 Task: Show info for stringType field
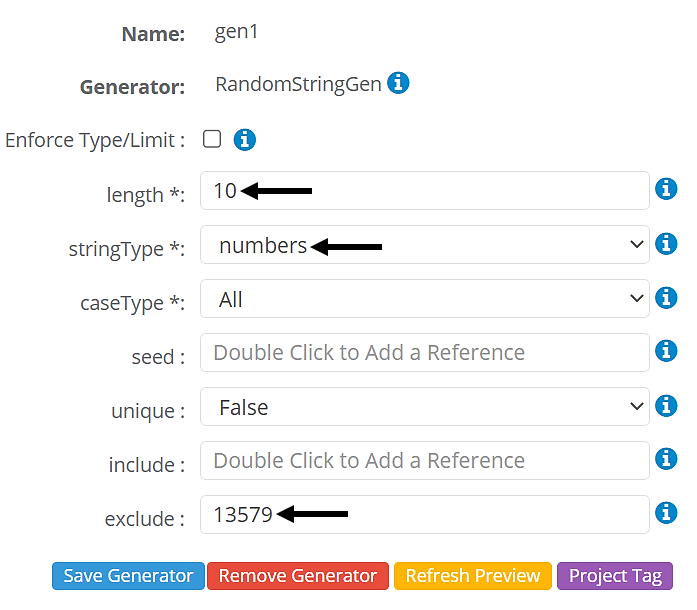point(666,243)
